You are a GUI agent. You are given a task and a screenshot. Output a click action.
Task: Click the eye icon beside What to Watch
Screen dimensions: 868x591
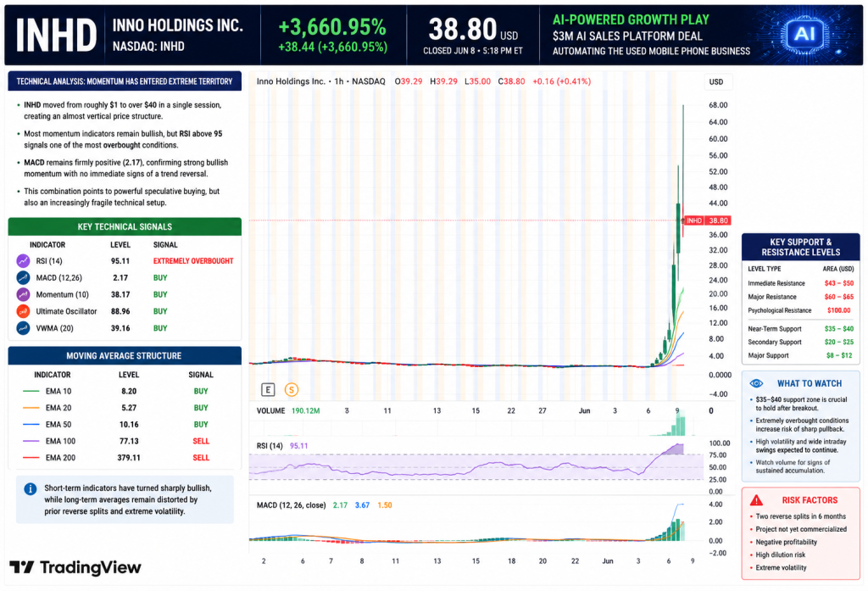pos(756,383)
